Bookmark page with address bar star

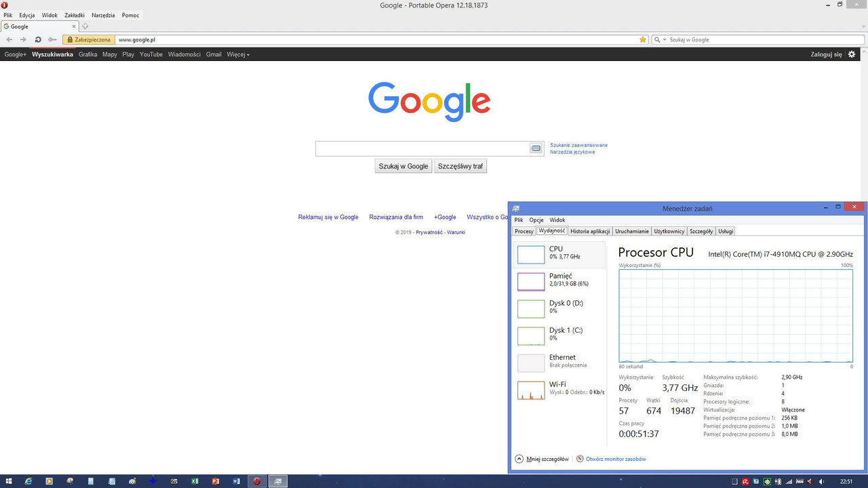(x=643, y=40)
